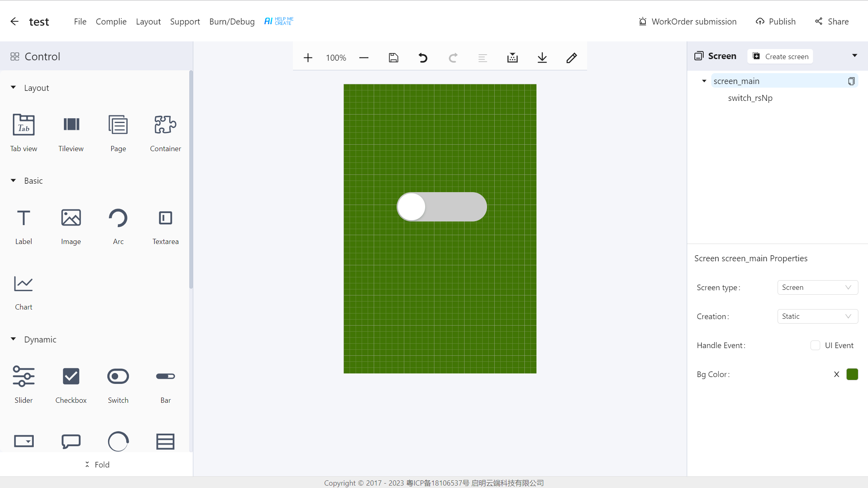Undo the last action

point(423,58)
